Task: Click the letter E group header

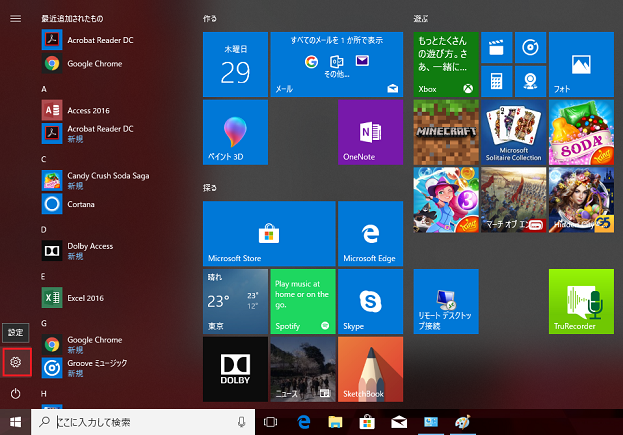Action: 43,276
